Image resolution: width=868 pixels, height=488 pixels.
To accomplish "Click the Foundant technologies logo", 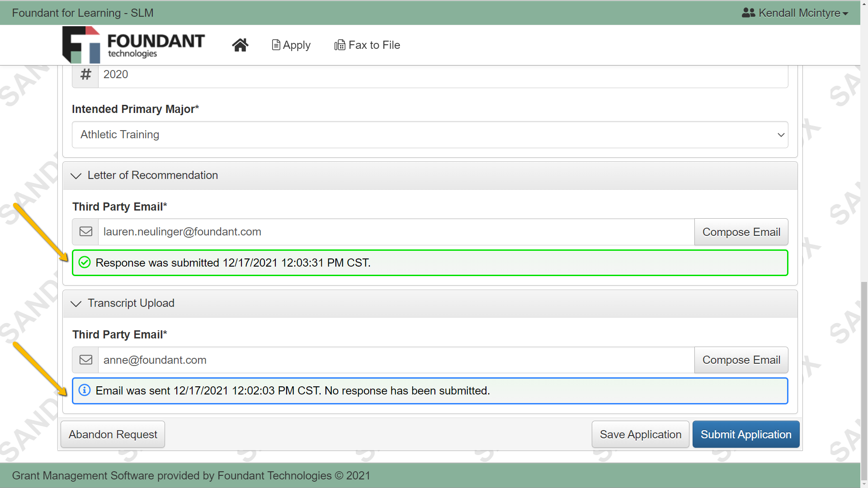I will (133, 45).
